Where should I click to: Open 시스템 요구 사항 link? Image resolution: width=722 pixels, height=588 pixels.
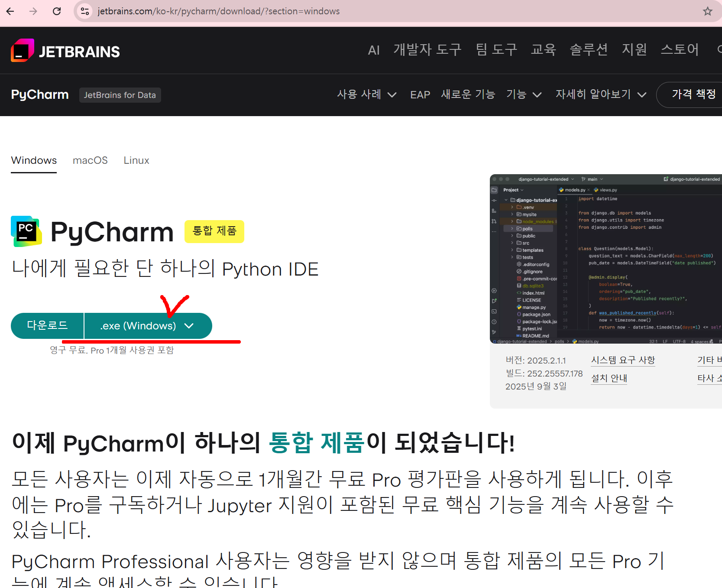pyautogui.click(x=623, y=360)
